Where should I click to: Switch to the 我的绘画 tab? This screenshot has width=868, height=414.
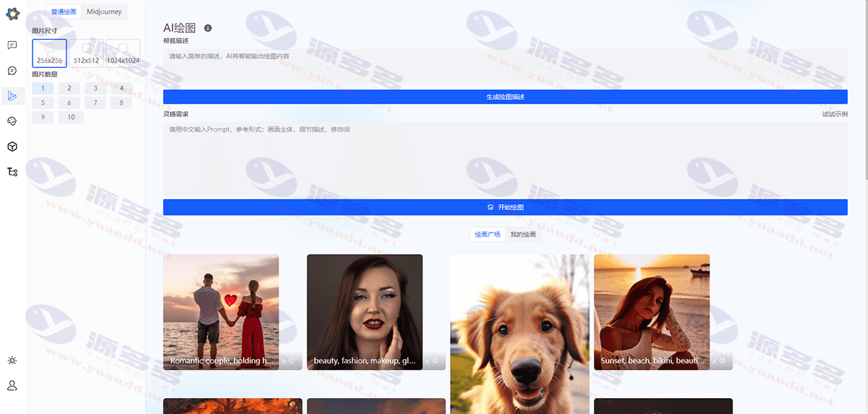[x=523, y=235]
